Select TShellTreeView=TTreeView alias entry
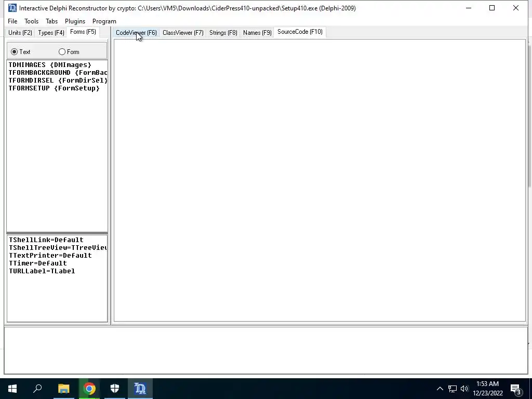The image size is (532, 399). (x=58, y=248)
